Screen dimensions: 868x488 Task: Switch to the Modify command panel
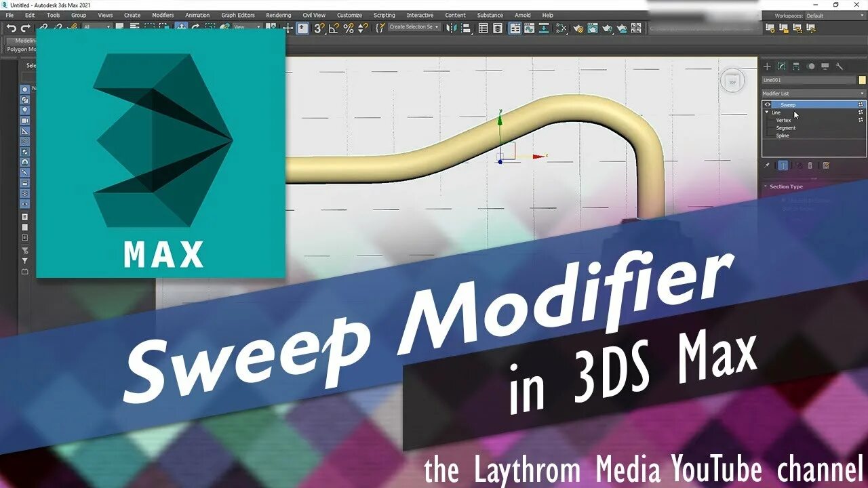click(x=781, y=66)
